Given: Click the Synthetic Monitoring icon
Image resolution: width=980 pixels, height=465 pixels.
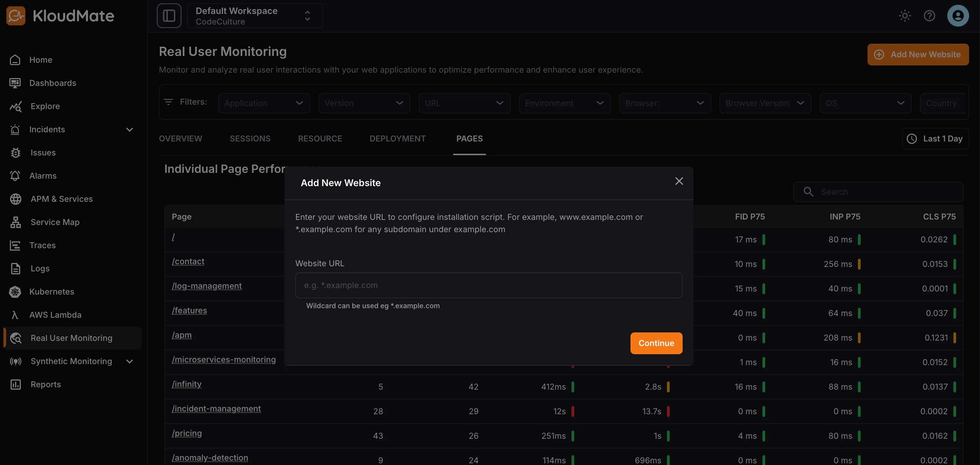Looking at the screenshot, I should click(x=16, y=361).
